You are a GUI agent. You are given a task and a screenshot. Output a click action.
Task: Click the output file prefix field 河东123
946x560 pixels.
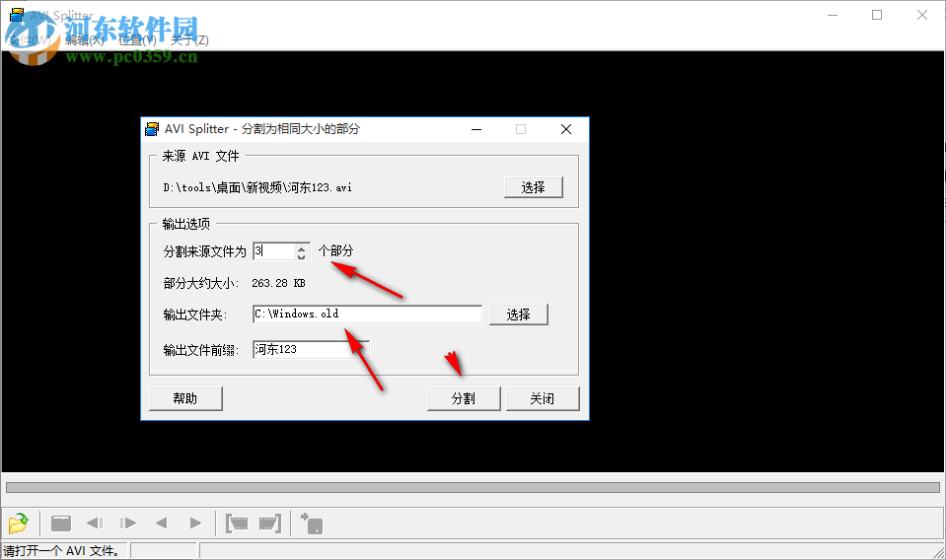[311, 350]
